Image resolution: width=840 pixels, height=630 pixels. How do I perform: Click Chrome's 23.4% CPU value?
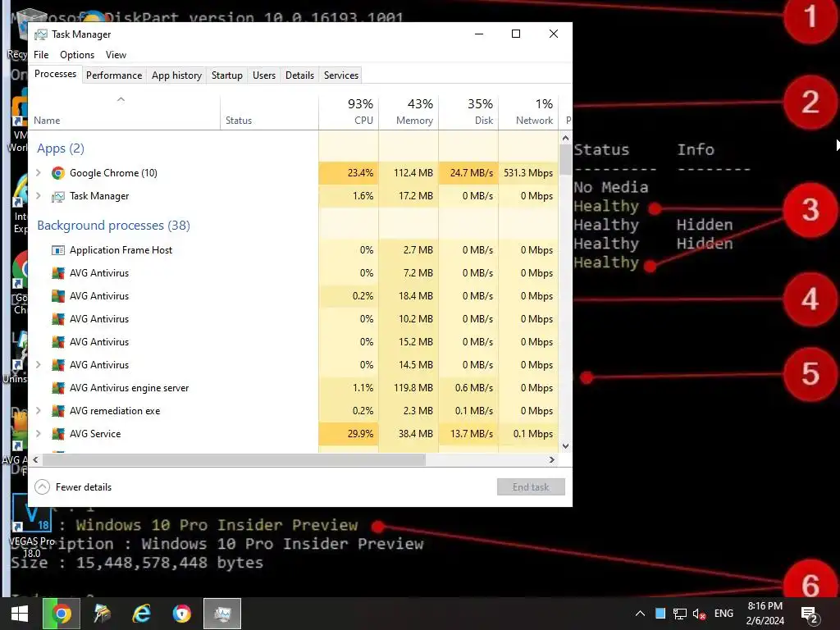(349, 173)
